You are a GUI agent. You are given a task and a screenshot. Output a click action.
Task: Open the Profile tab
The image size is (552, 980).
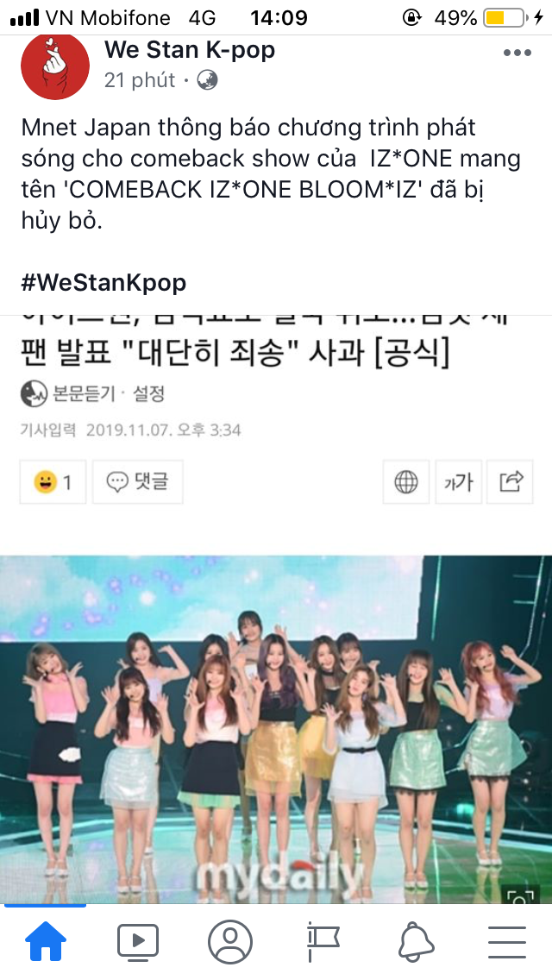pos(230,942)
